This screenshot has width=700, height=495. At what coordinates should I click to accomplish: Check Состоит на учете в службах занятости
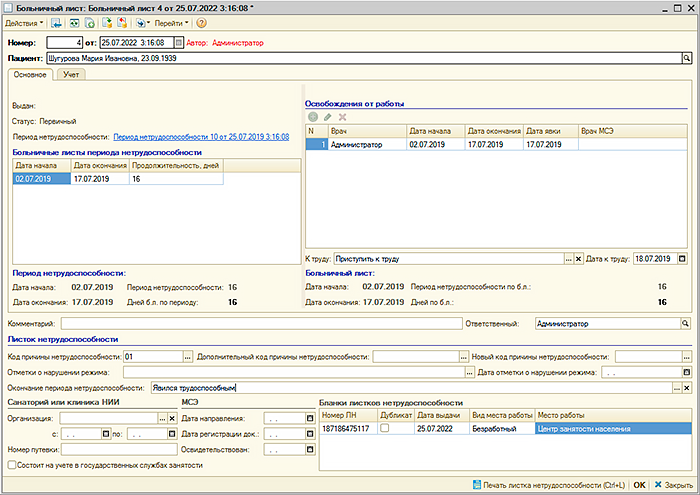tap(12, 464)
